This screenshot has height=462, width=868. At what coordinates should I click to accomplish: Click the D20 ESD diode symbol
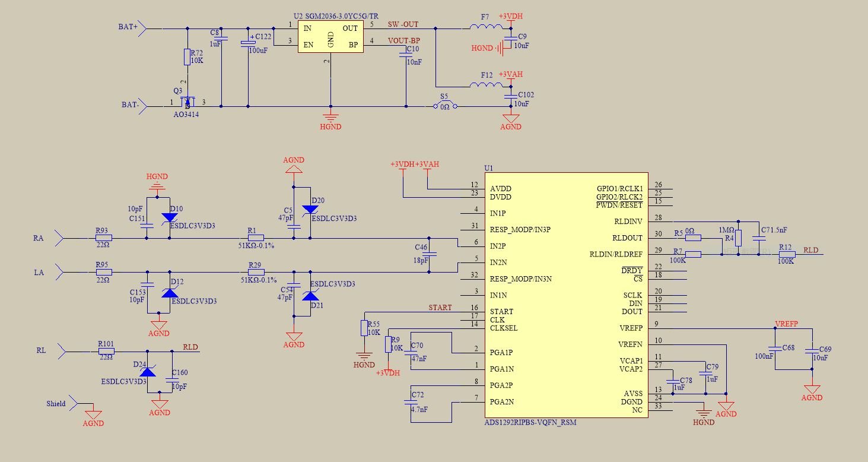310,209
